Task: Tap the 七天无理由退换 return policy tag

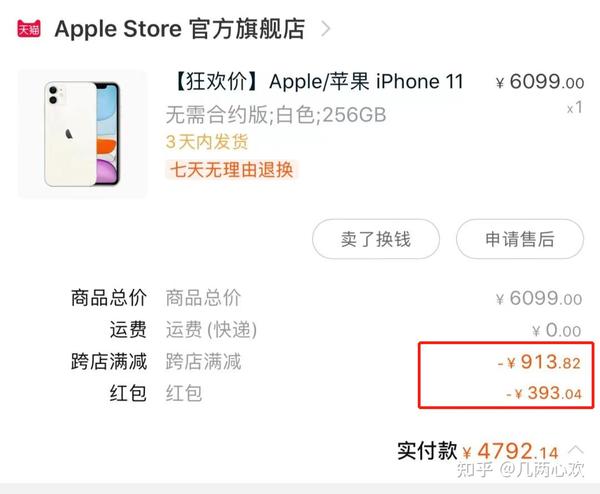Action: (232, 170)
